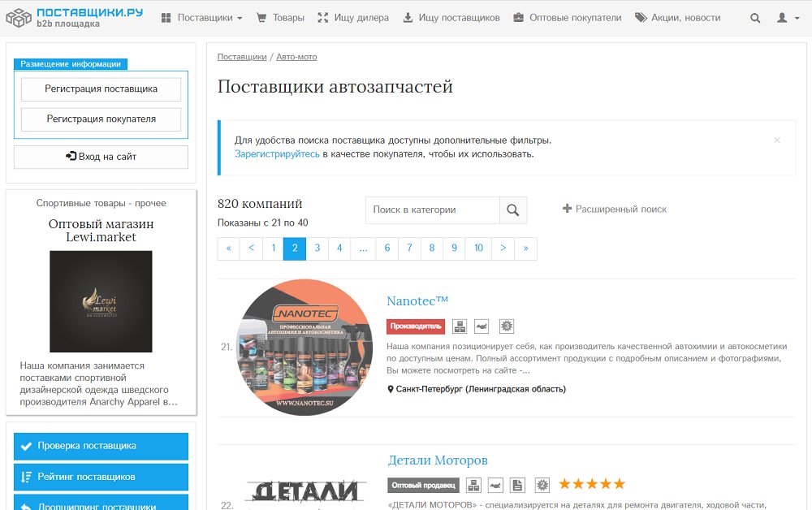Click the category search magnifier button
The width and height of the screenshot is (812, 510).
[512, 210]
